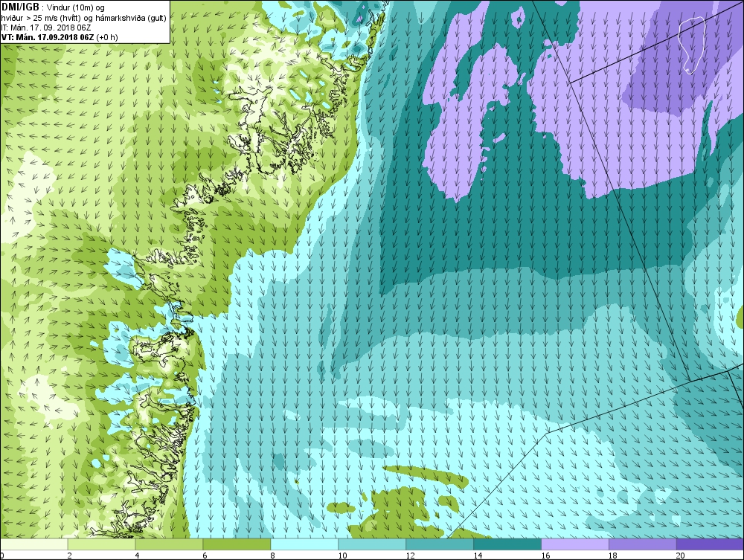Click the 6–8 m/s olive green legend swatch

point(237,544)
